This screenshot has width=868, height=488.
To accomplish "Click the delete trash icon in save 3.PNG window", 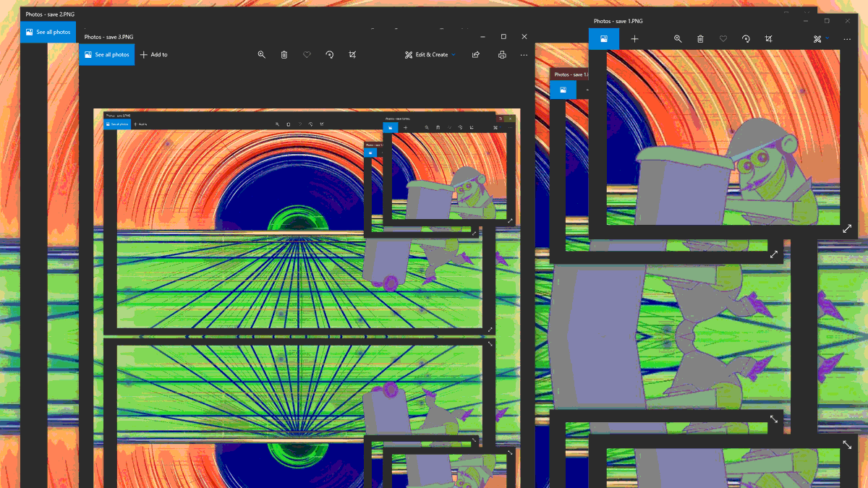I will point(284,54).
